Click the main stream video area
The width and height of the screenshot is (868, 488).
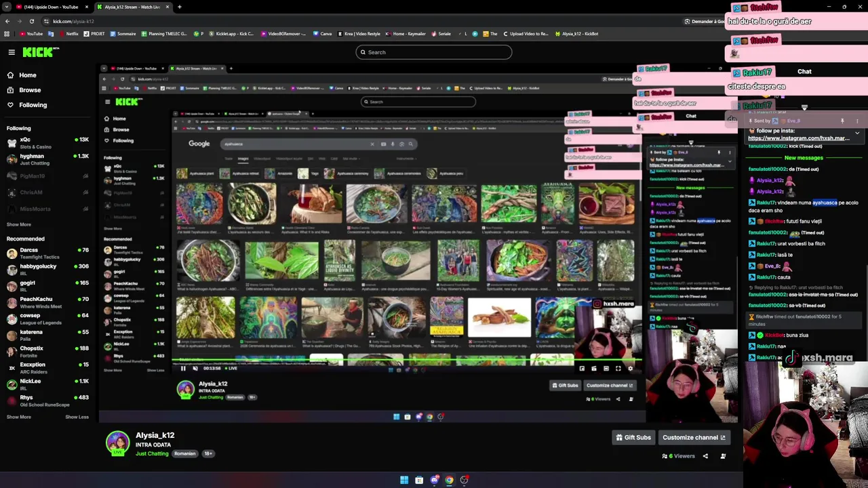tap(417, 244)
